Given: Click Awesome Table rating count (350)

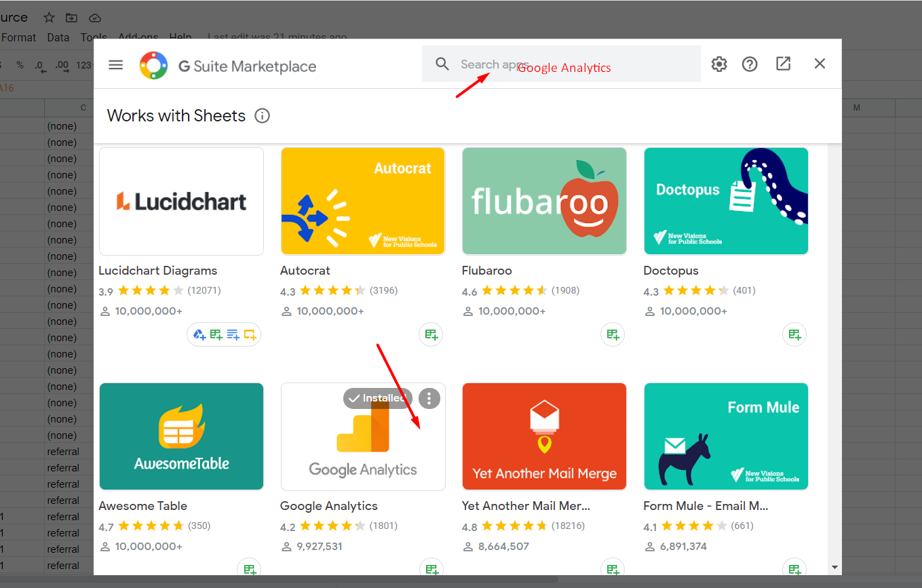Looking at the screenshot, I should point(199,526).
